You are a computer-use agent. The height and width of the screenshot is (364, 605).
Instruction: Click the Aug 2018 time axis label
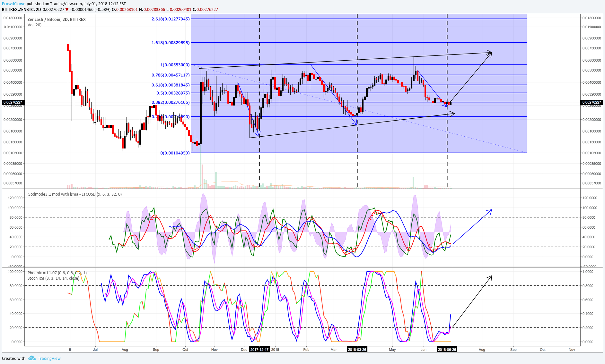click(482, 350)
